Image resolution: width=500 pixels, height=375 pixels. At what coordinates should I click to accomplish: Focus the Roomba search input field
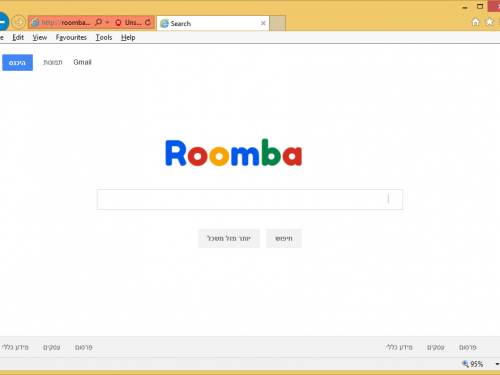point(250,199)
